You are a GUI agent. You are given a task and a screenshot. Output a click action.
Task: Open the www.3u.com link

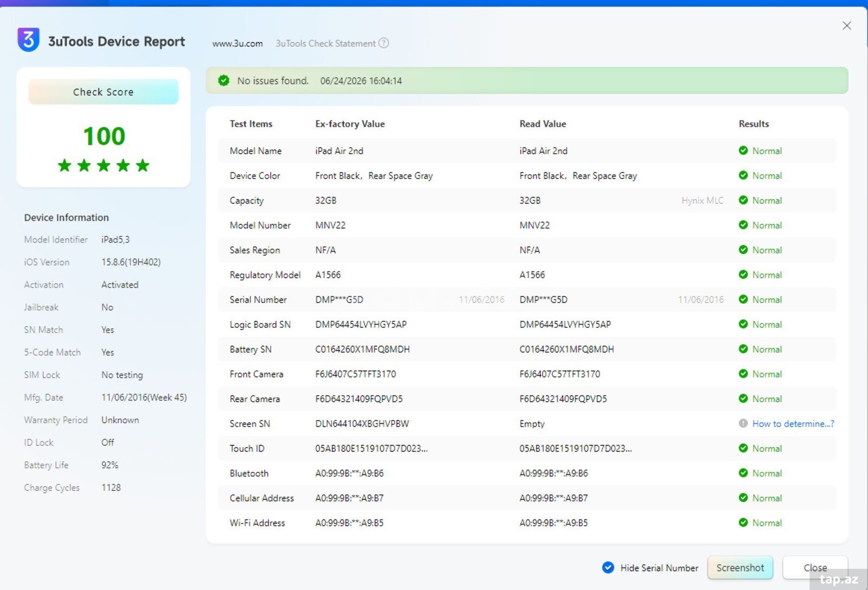[x=238, y=43]
